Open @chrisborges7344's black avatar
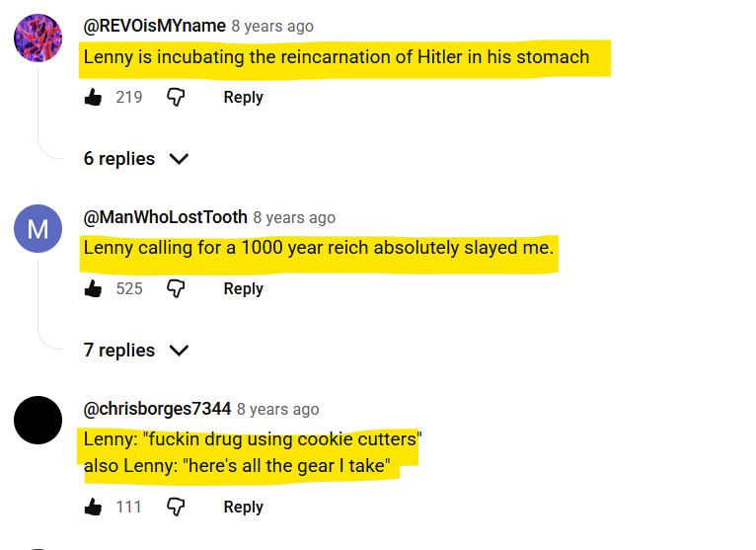Screen dimensions: 756x550 pyautogui.click(x=38, y=421)
